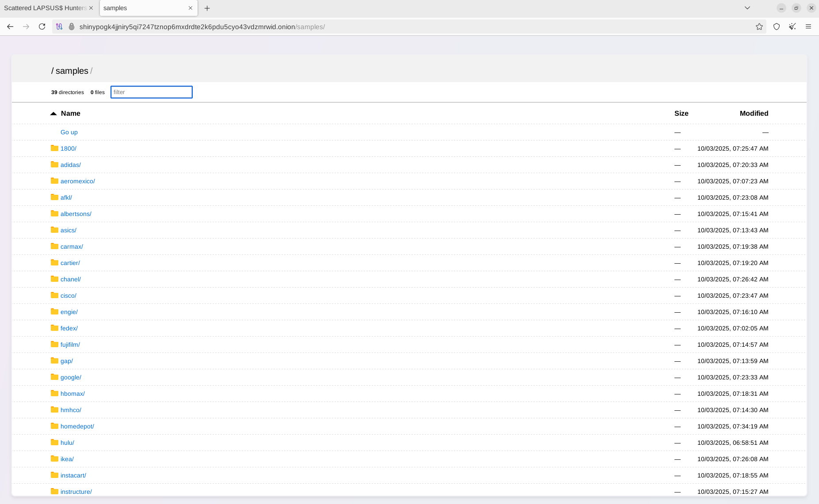This screenshot has width=819, height=504.
Task: Click the onion site info icon
Action: (72, 27)
